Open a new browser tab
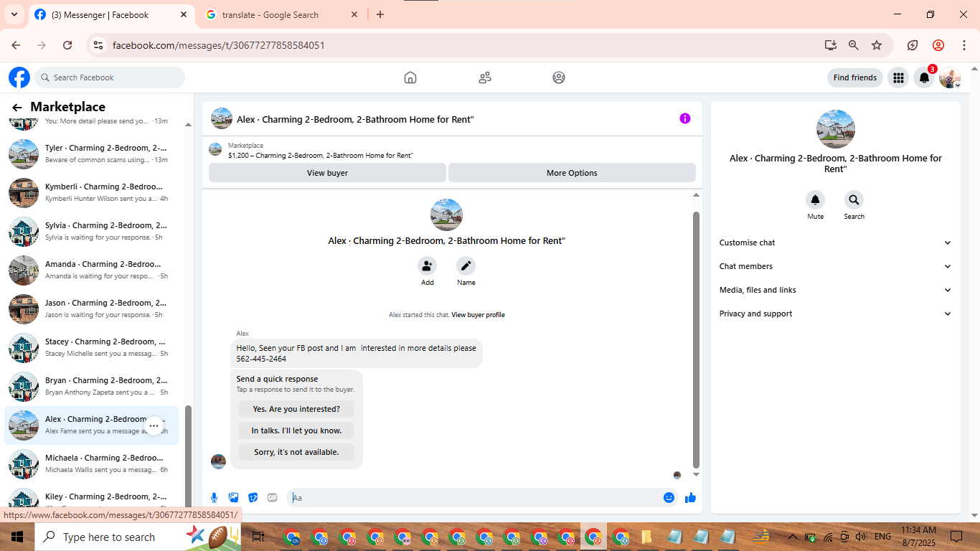 coord(380,14)
